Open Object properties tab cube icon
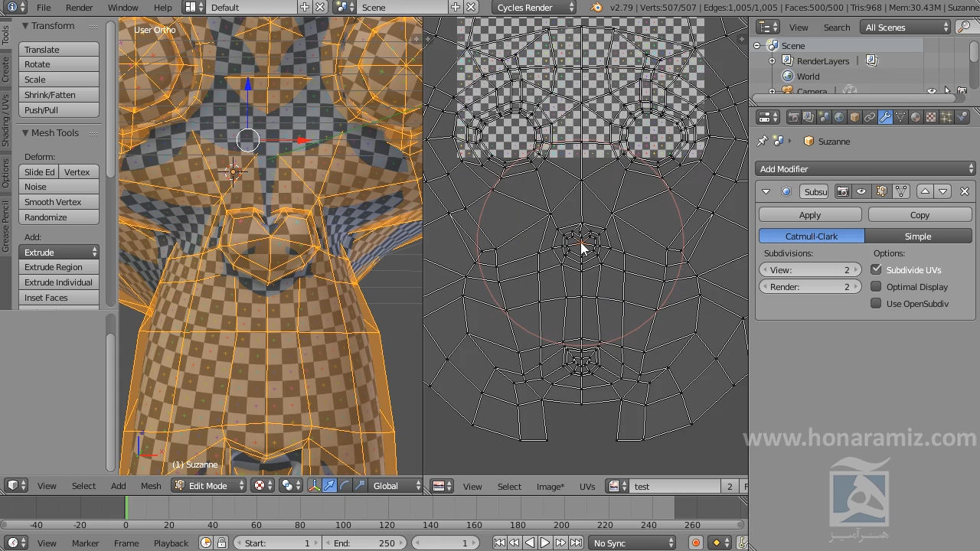The height and width of the screenshot is (551, 980). pyautogui.click(x=854, y=117)
